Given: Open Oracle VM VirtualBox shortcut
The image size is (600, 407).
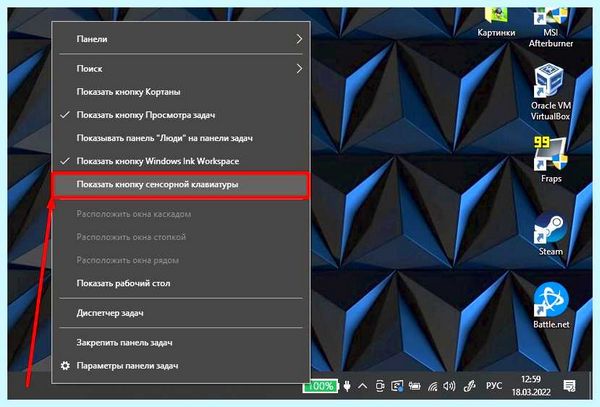Looking at the screenshot, I should (550, 92).
